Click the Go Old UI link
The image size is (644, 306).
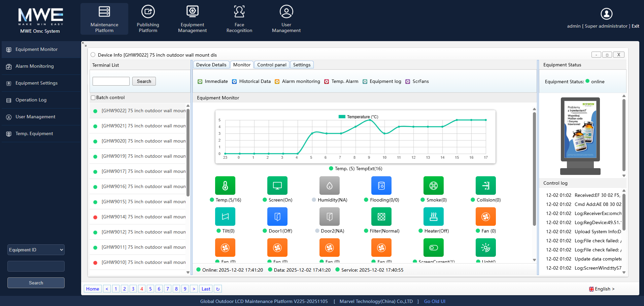pos(434,301)
